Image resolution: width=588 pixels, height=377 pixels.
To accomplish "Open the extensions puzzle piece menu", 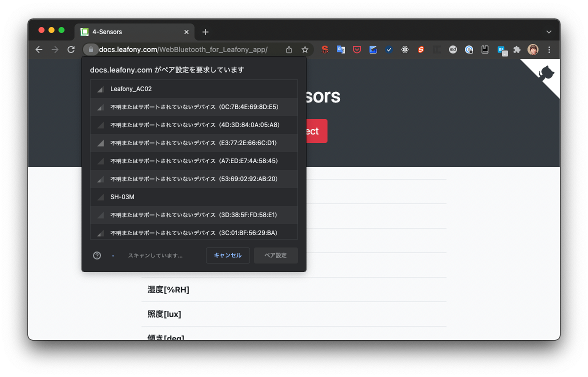I will tap(517, 49).
